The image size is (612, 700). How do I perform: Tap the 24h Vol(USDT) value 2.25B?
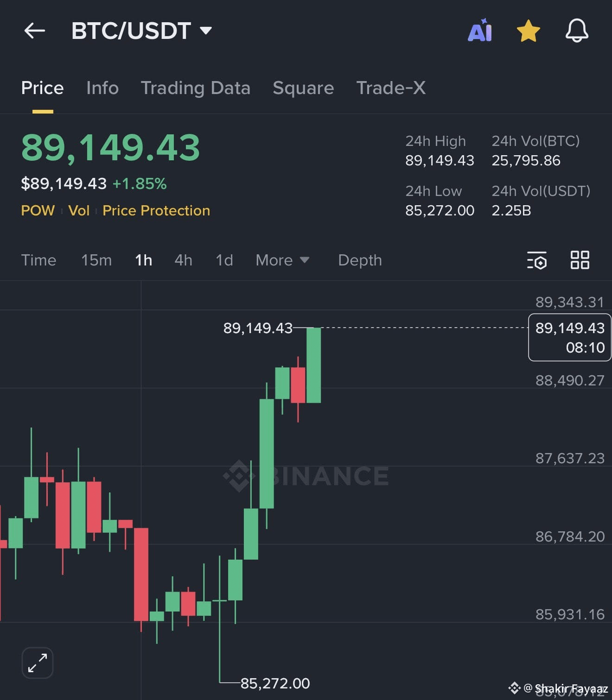pos(511,211)
